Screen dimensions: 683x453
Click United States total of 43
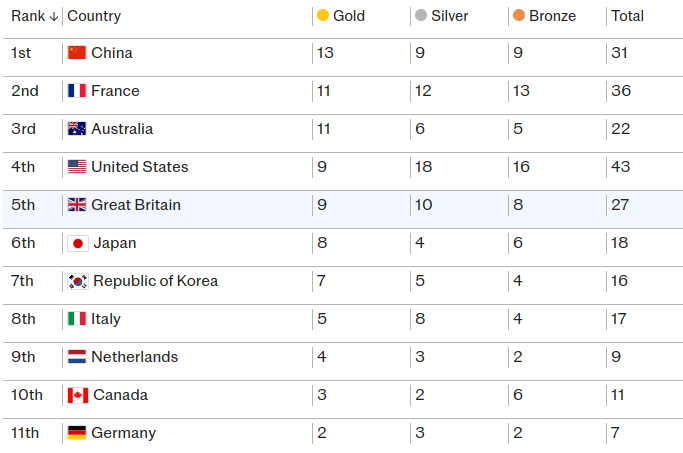point(621,167)
